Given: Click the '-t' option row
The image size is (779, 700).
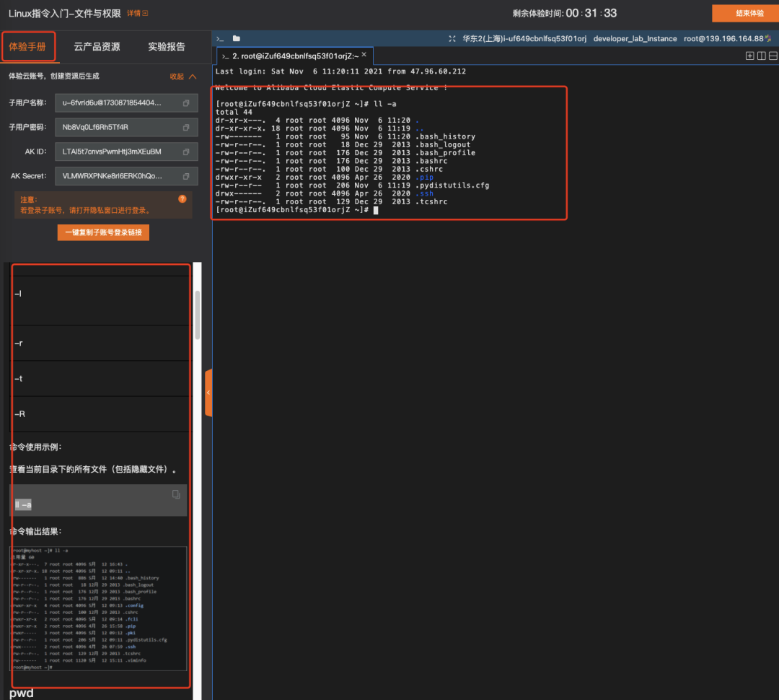Looking at the screenshot, I should pyautogui.click(x=100, y=378).
